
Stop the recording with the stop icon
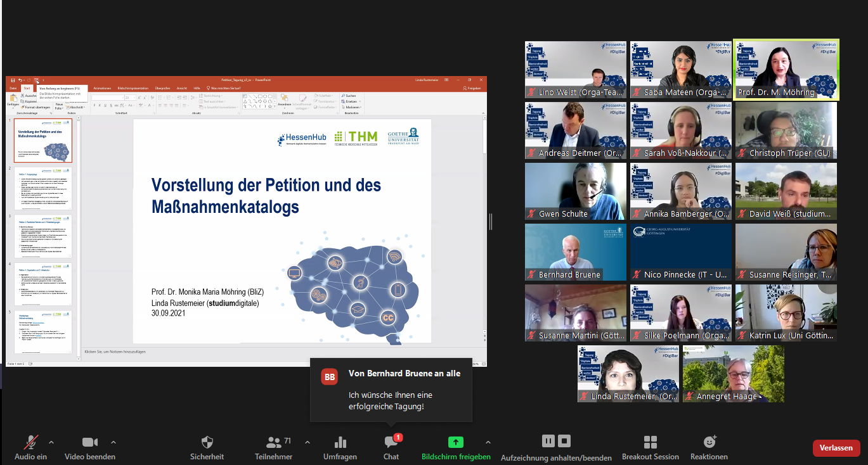pos(564,441)
